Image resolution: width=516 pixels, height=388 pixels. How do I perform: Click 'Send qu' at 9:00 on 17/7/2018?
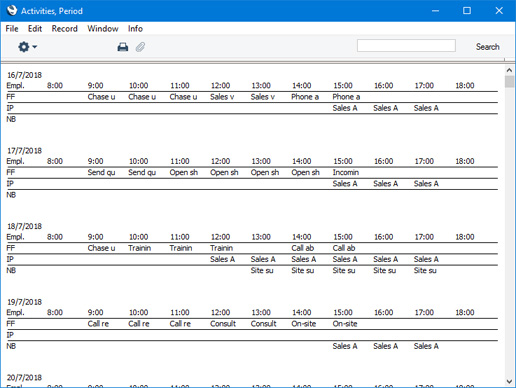(x=101, y=173)
